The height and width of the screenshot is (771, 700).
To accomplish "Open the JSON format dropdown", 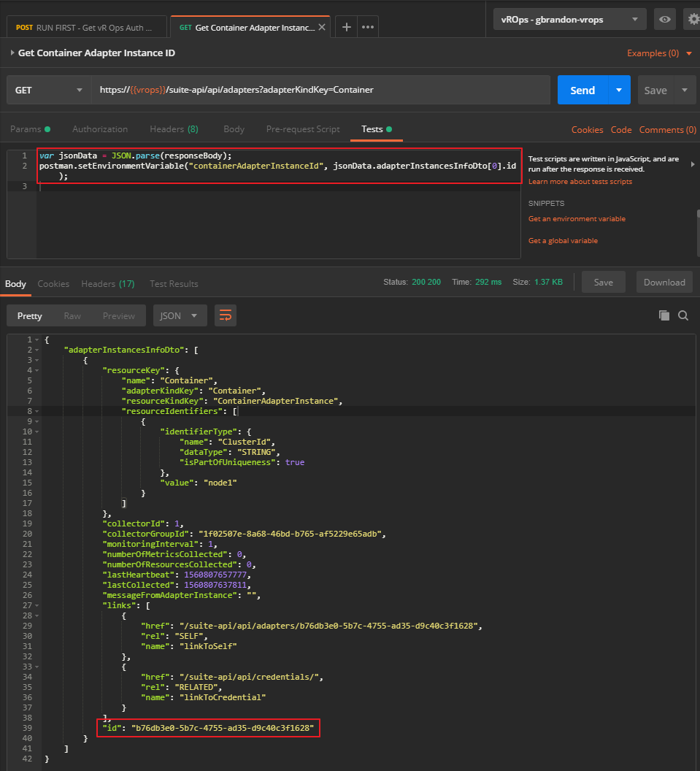I will pos(180,316).
